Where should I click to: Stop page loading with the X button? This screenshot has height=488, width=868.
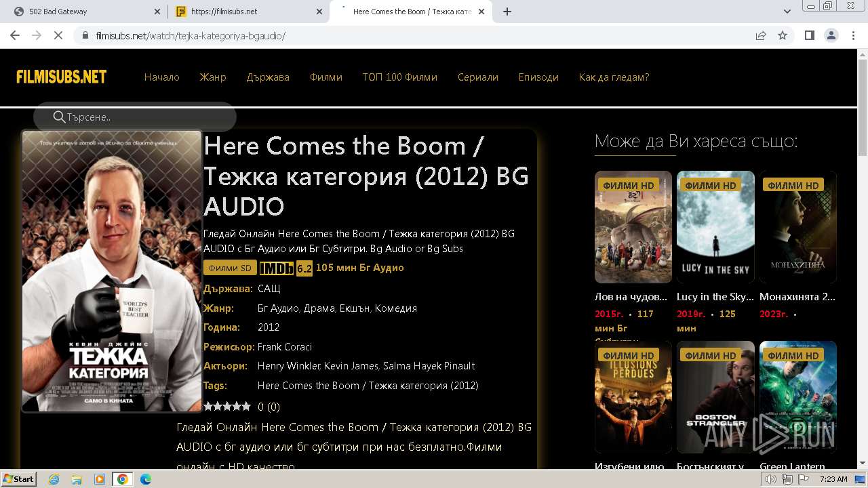coord(58,35)
